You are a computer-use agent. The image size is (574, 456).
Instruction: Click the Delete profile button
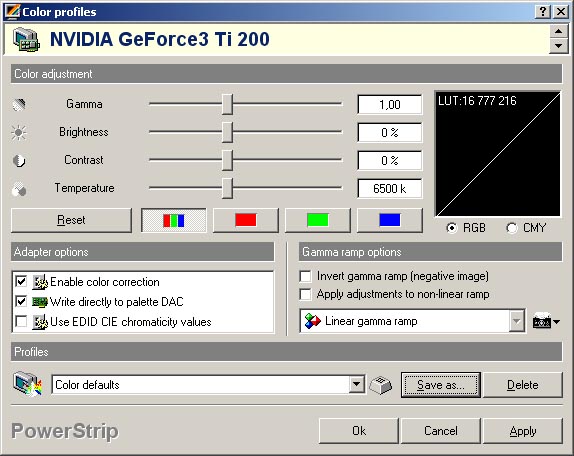point(523,385)
